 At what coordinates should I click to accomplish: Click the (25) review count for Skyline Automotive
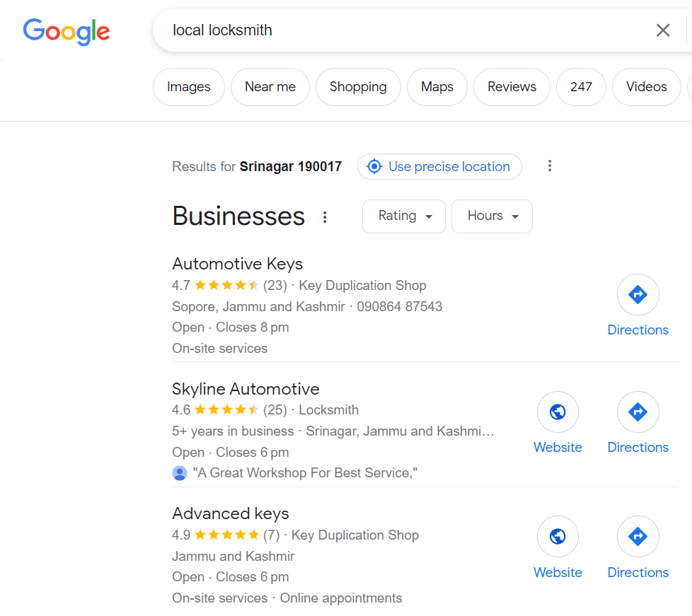point(275,410)
